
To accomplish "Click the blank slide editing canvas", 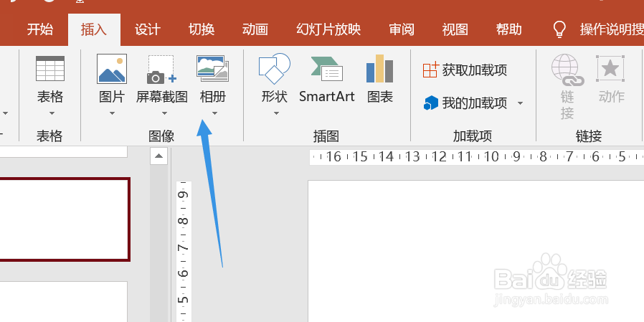I will click(x=476, y=251).
